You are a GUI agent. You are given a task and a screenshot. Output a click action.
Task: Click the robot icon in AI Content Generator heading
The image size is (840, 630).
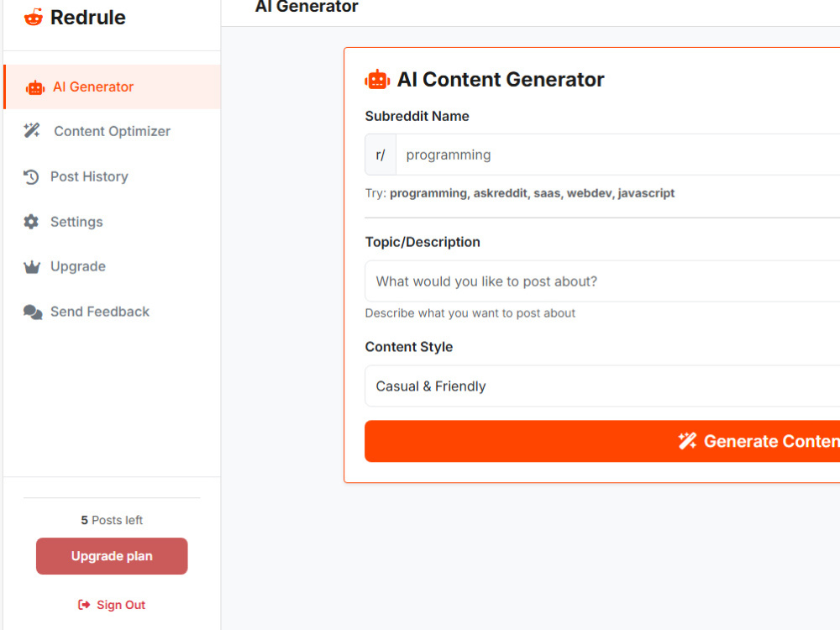tap(377, 80)
